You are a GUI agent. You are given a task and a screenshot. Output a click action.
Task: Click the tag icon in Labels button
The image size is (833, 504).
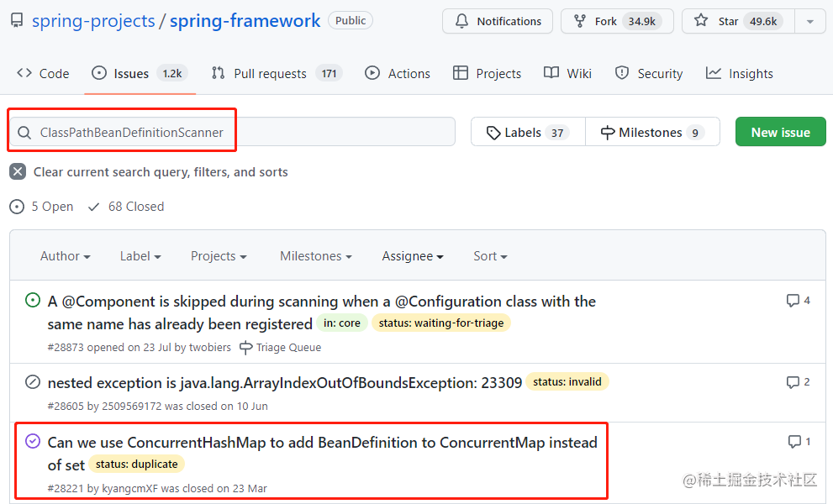[493, 133]
